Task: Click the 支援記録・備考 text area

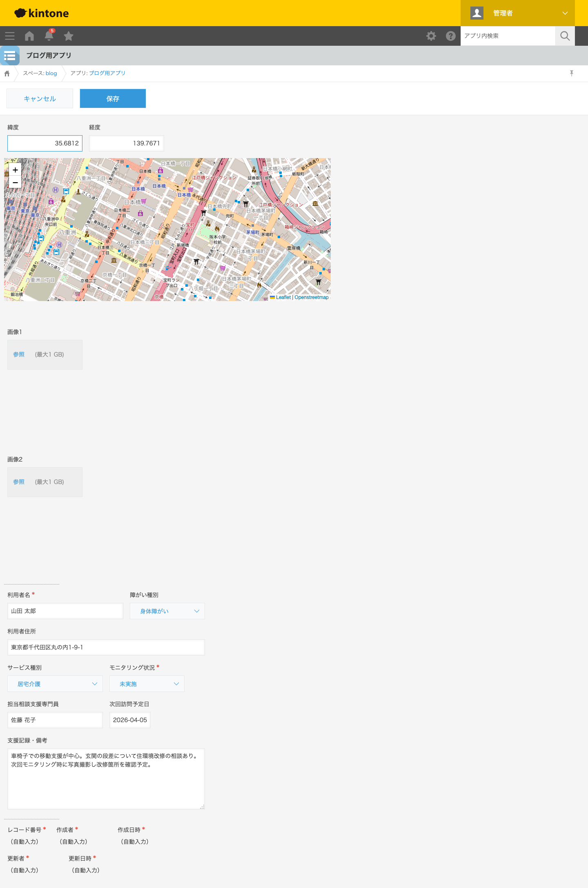Action: [106, 779]
